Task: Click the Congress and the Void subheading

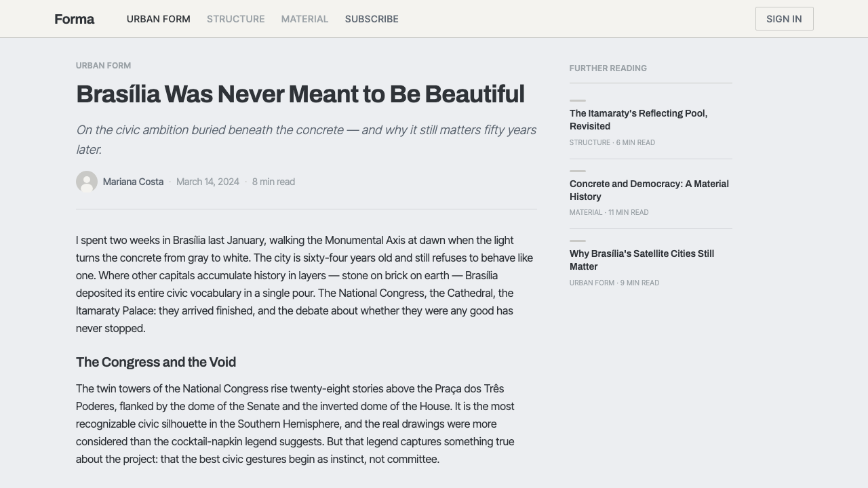Action: (x=156, y=362)
